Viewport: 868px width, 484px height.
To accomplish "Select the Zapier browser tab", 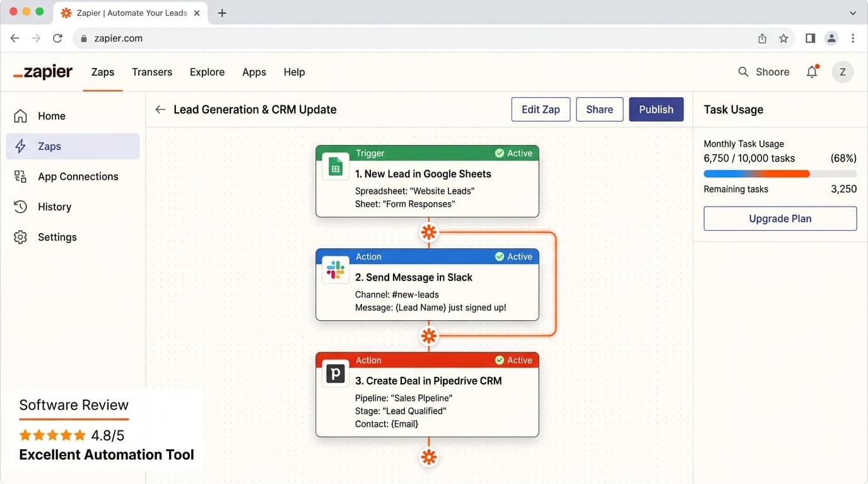I will [129, 13].
